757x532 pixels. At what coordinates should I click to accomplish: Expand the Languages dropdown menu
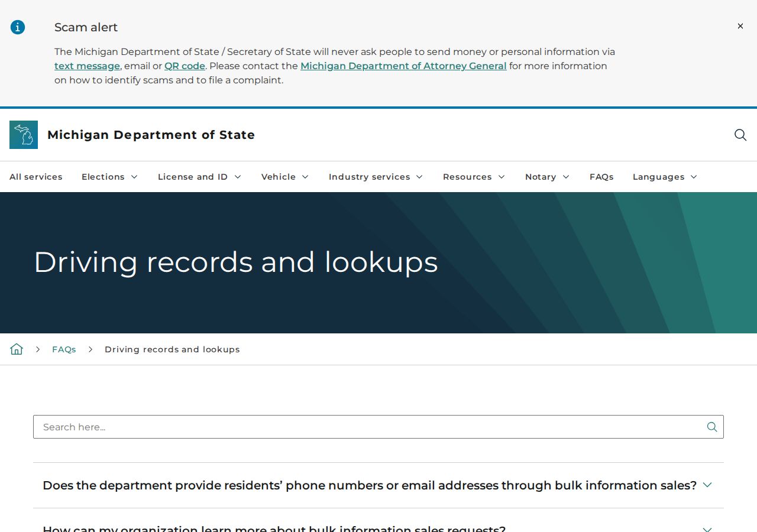665,177
